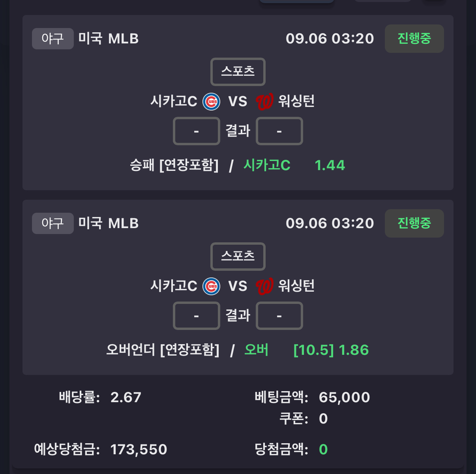Click the Nationals logo in first bet card

264,101
